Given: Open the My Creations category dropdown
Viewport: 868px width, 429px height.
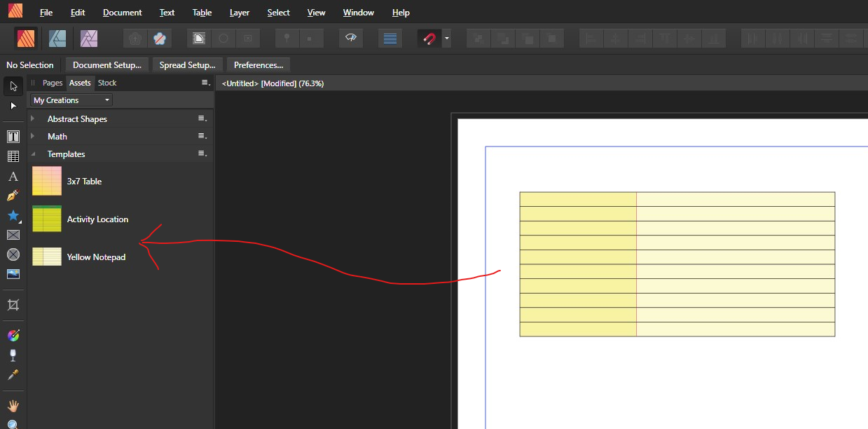Looking at the screenshot, I should 71,100.
